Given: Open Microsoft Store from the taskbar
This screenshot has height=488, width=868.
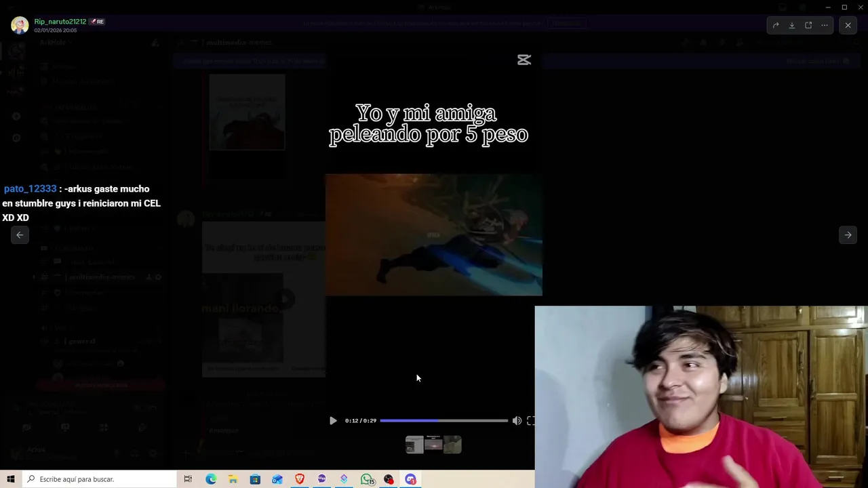Looking at the screenshot, I should [x=255, y=479].
